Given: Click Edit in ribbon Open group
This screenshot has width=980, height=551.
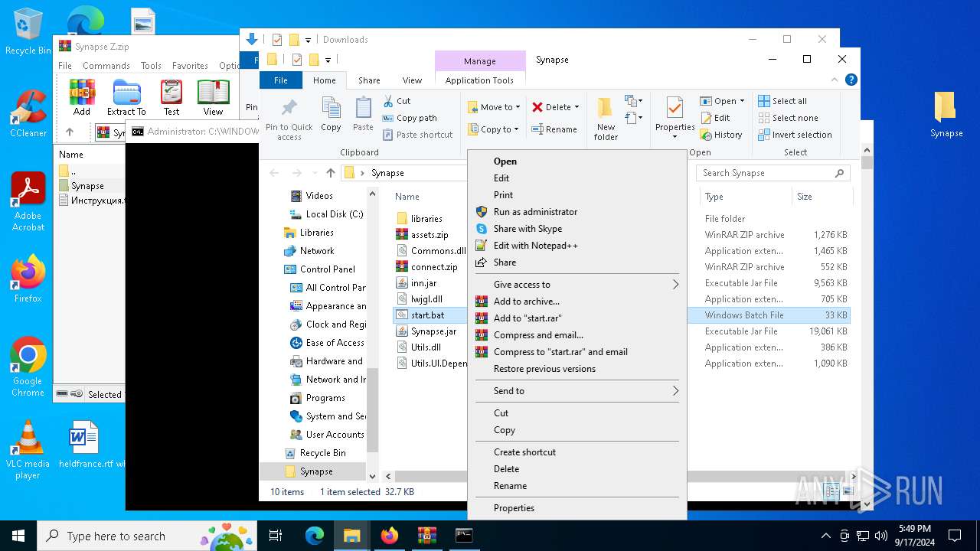Looking at the screenshot, I should pyautogui.click(x=715, y=118).
